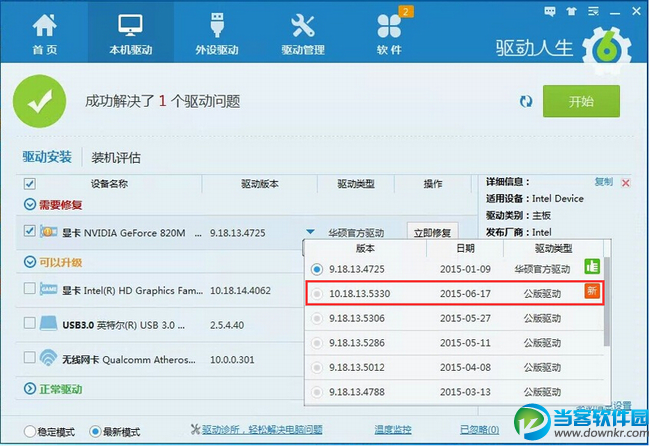Select version 9.18.13.4725 radio button
This screenshot has width=650, height=447.
(x=317, y=270)
